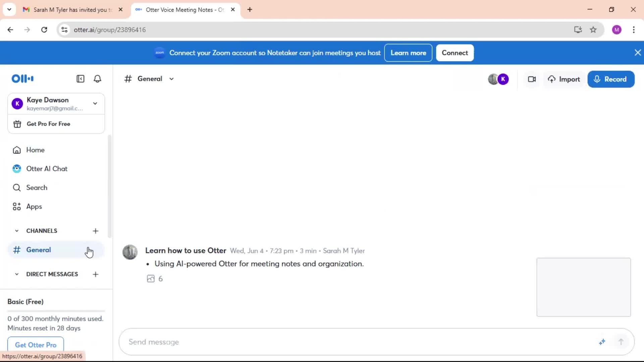Click Sarah M Tyler's avatar on the post

(x=130, y=252)
